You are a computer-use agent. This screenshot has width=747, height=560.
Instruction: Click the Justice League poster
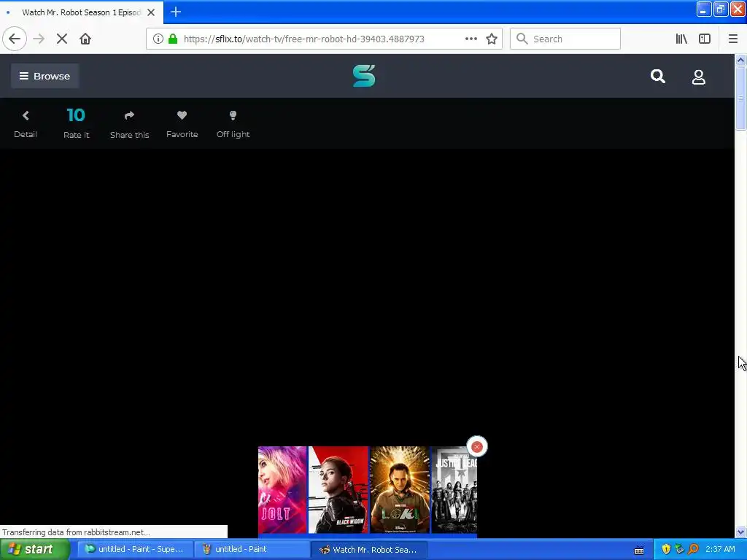coord(454,489)
